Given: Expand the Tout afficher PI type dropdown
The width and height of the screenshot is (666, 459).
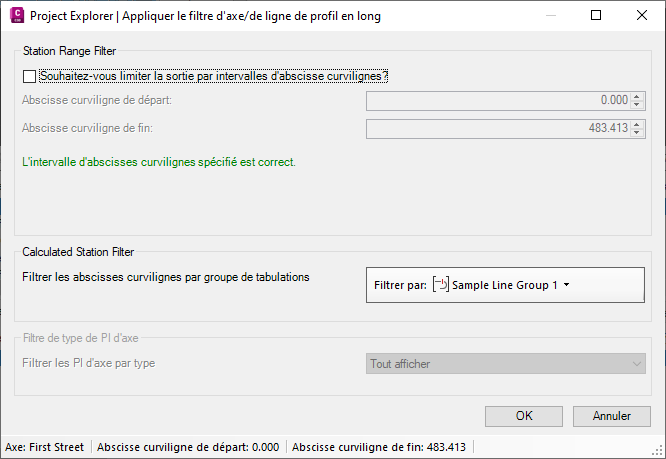Looking at the screenshot, I should pos(637,364).
